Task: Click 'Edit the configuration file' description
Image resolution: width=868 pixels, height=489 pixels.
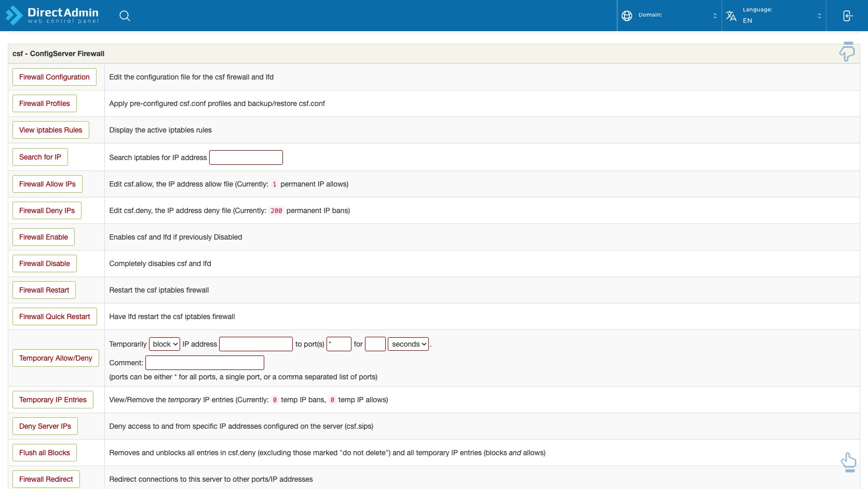Action: click(191, 77)
